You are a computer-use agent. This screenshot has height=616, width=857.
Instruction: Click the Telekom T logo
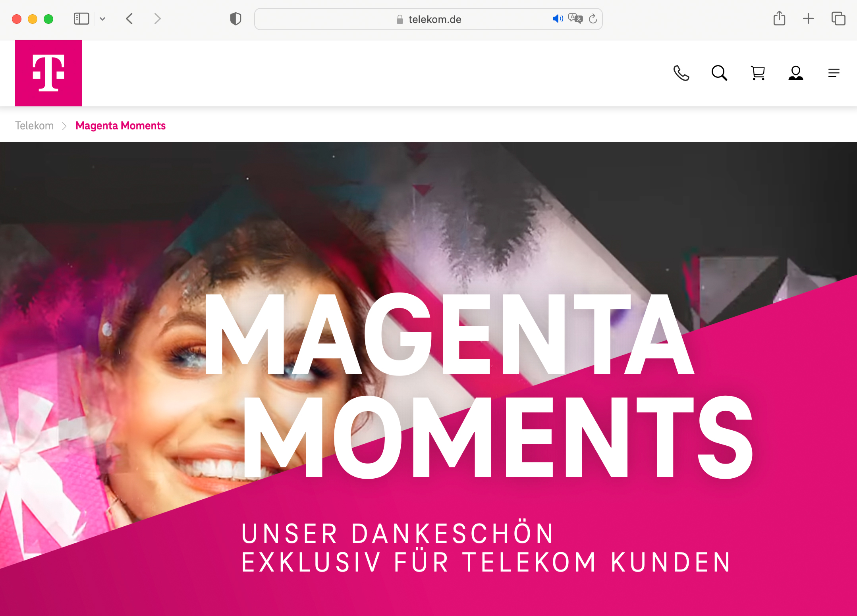point(48,73)
